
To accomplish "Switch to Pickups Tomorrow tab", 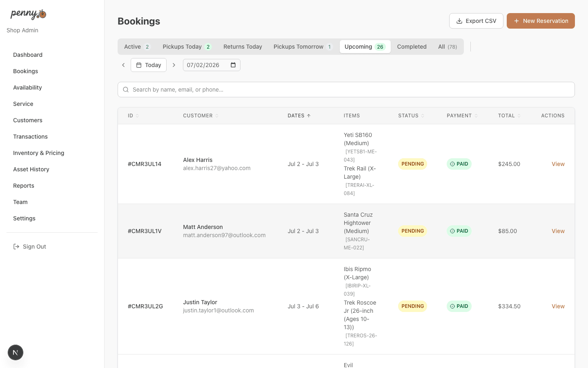I will tap(303, 47).
